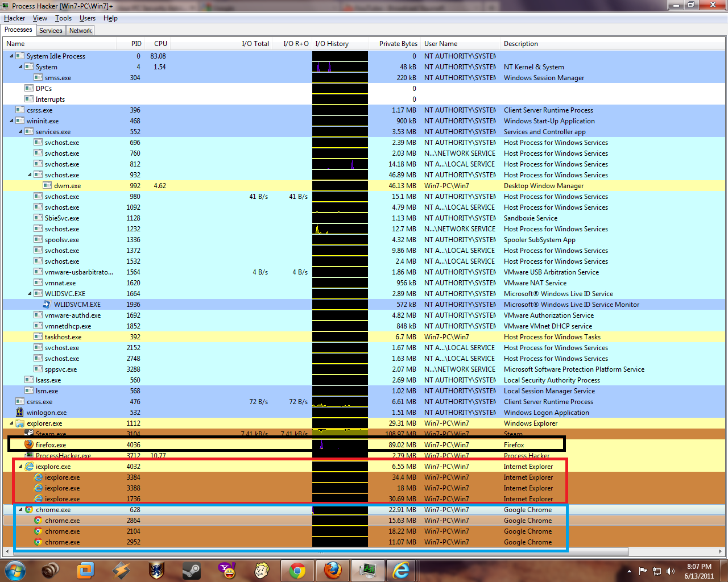Open Action Center flag in system tray
This screenshot has width=728, height=582.
coord(643,571)
